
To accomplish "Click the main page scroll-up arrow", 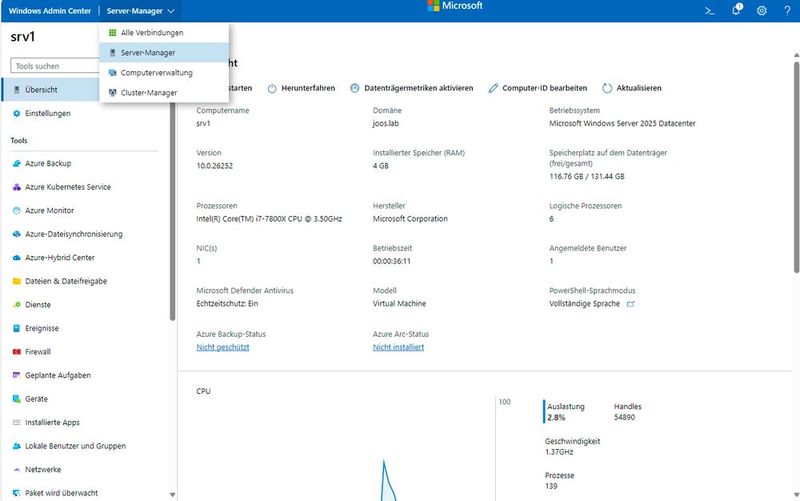I will pyautogui.click(x=796, y=55).
